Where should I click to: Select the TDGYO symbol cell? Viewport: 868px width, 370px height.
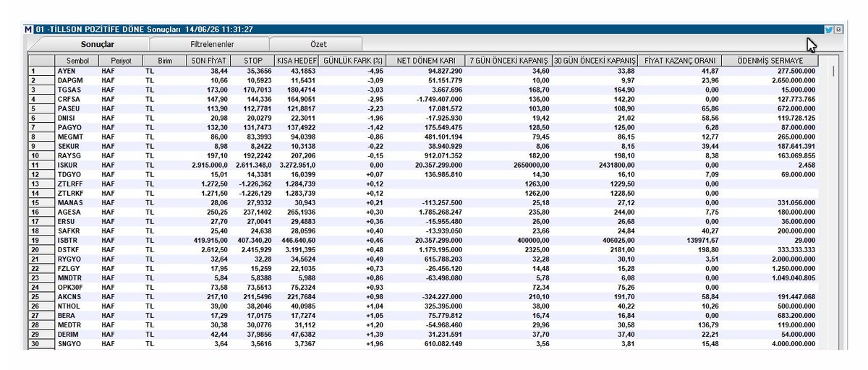point(77,174)
